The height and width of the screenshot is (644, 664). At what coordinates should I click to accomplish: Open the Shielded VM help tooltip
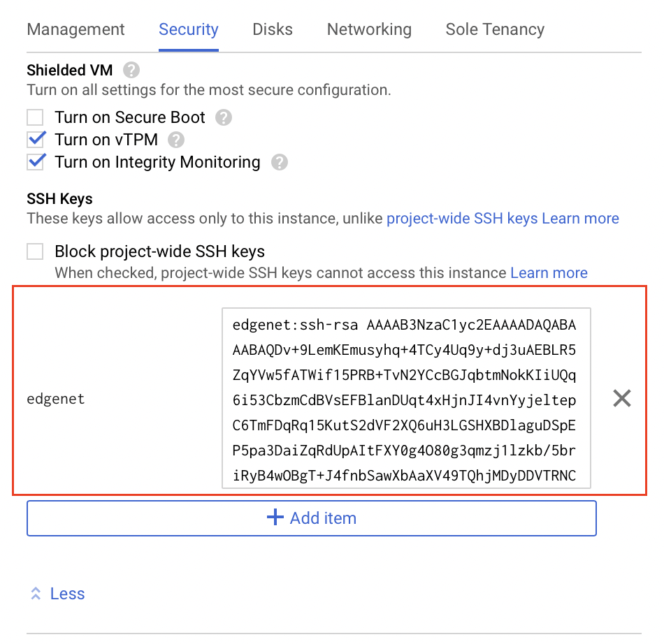coord(131,70)
